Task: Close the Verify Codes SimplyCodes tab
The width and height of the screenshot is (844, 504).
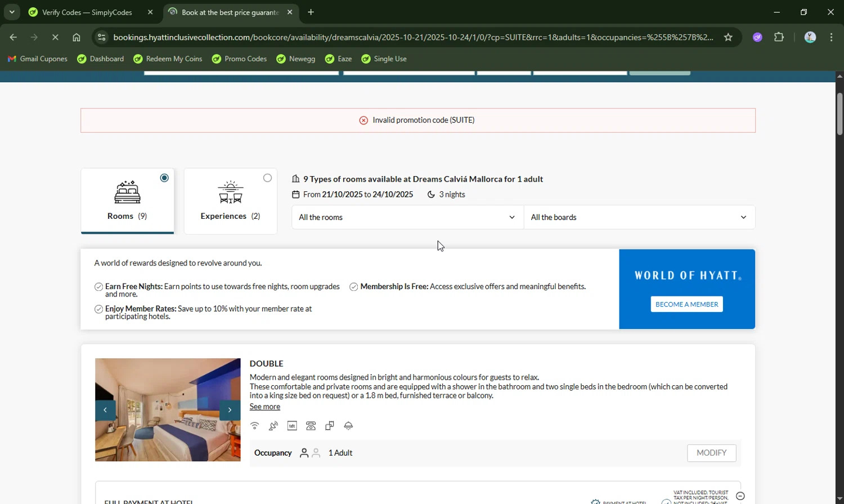Action: point(150,12)
